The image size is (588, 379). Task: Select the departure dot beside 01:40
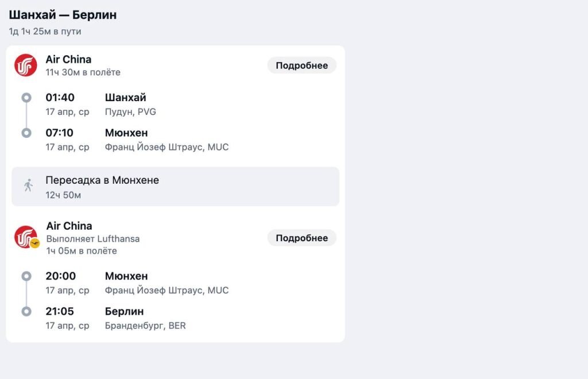[x=25, y=97]
